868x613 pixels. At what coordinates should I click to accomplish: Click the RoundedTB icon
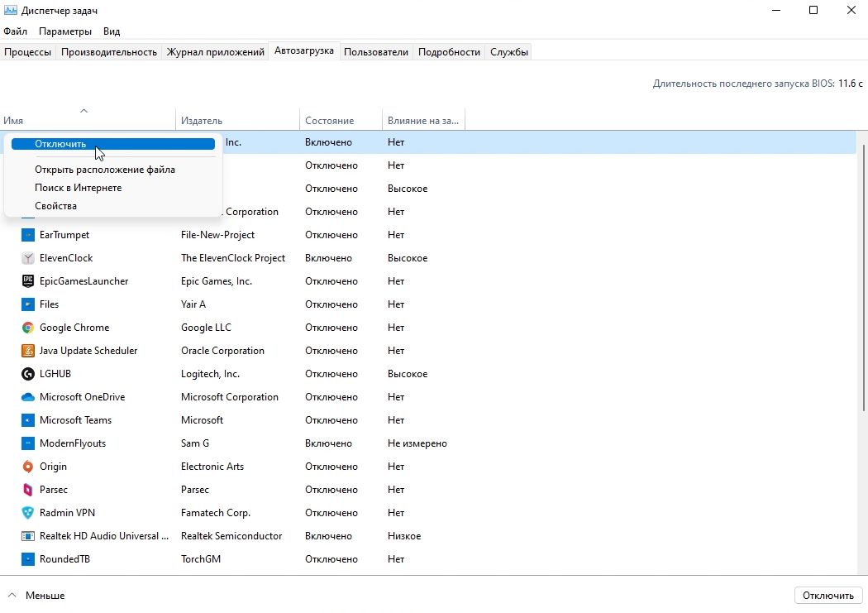click(x=27, y=559)
